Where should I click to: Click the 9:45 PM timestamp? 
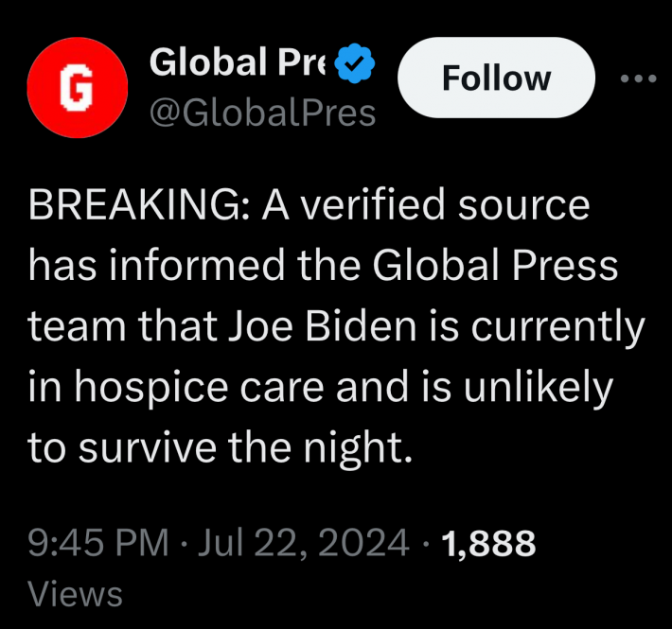click(x=98, y=543)
